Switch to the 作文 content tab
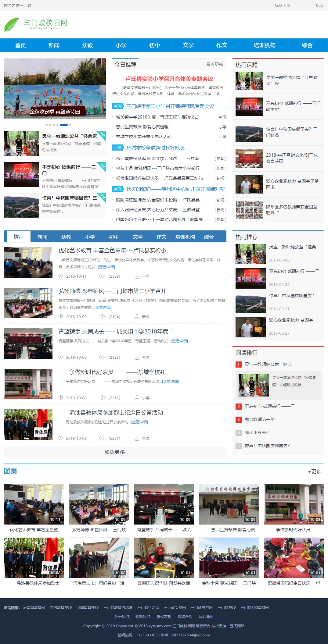The width and height of the screenshot is (328, 644). 161,237
